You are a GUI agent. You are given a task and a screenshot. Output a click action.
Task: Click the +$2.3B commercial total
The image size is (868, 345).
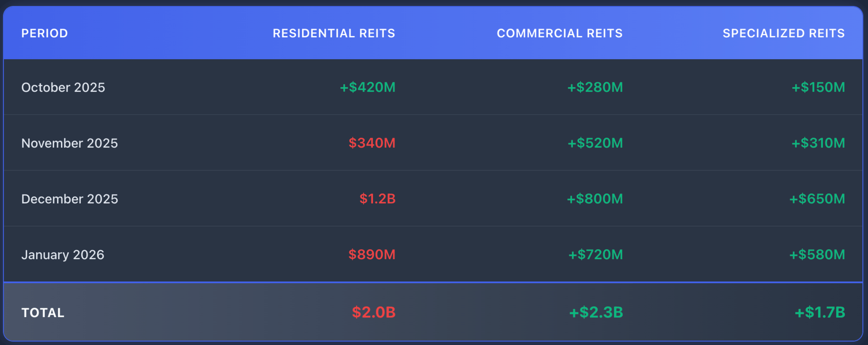click(x=596, y=312)
